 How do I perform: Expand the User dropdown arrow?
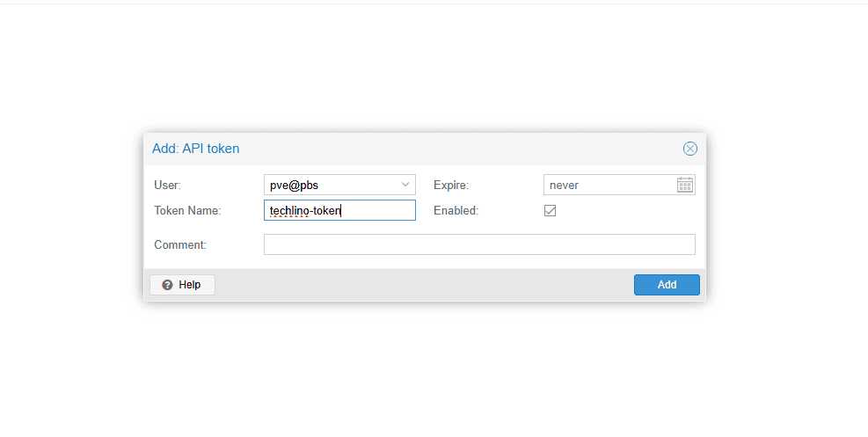pyautogui.click(x=405, y=185)
